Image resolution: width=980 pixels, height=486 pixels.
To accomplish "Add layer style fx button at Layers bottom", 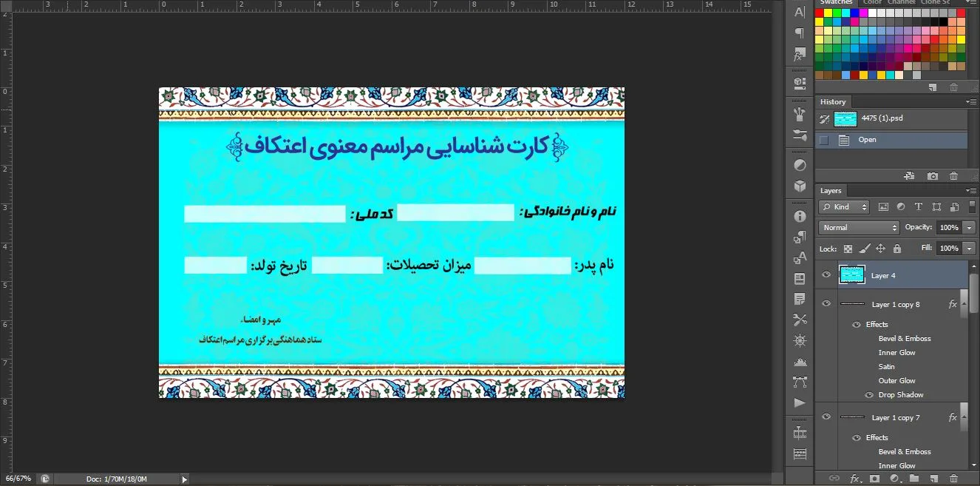I will pos(854,479).
